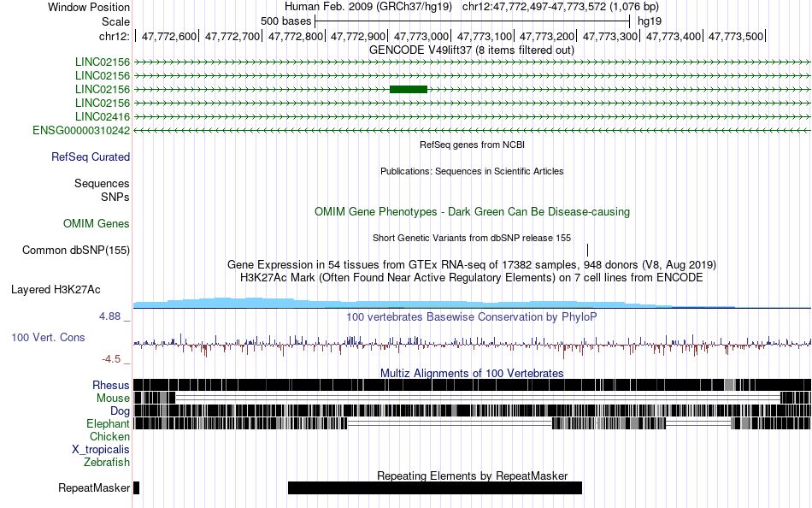Screen dimensions: 812x508
Task: Click the Sequences track label
Action: 102,184
